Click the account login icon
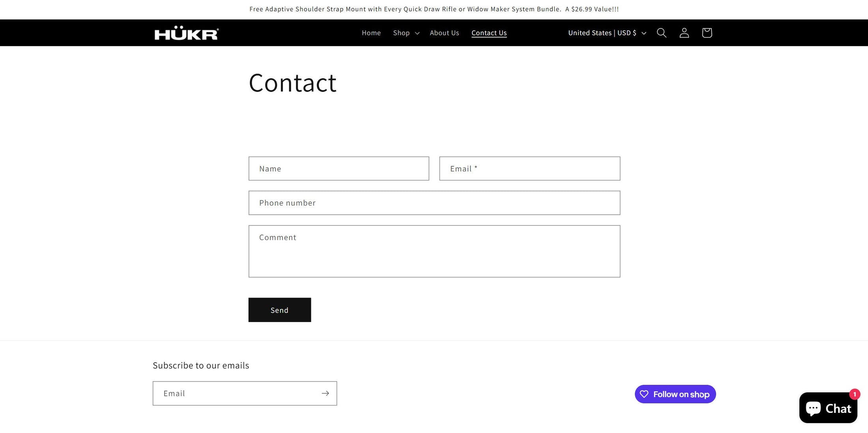Viewport: 868px width, 433px height. [684, 33]
